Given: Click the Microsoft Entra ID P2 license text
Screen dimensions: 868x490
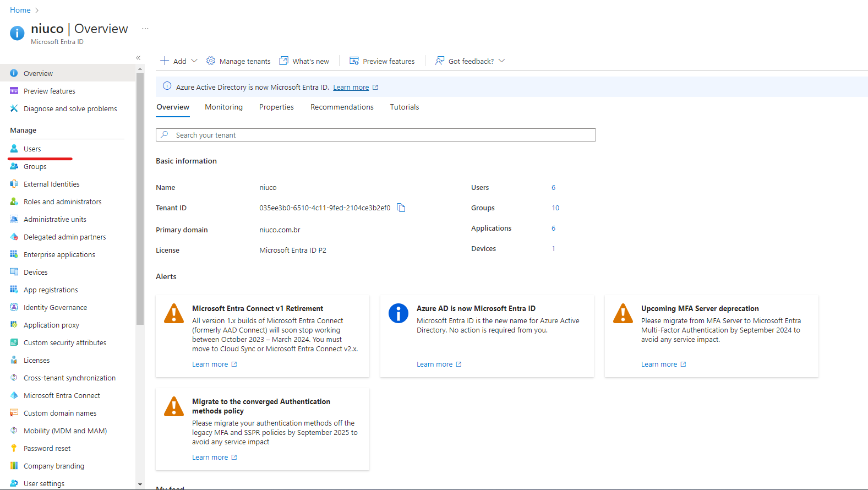Looking at the screenshot, I should 293,250.
